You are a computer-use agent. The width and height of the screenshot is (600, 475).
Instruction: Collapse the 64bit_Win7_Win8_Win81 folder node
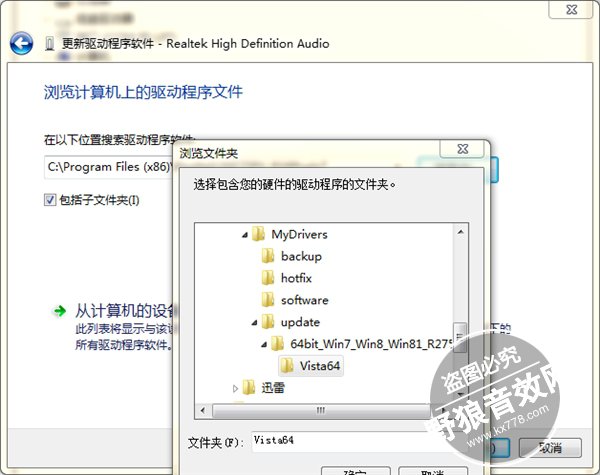point(264,345)
